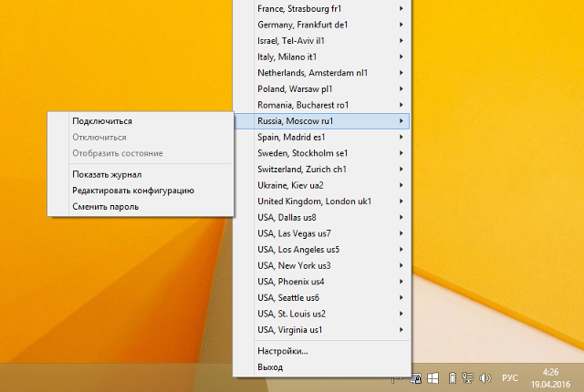Viewport: 584px width, 392px height.
Task: Click the greyed-out Отключиться entry
Action: pyautogui.click(x=141, y=138)
